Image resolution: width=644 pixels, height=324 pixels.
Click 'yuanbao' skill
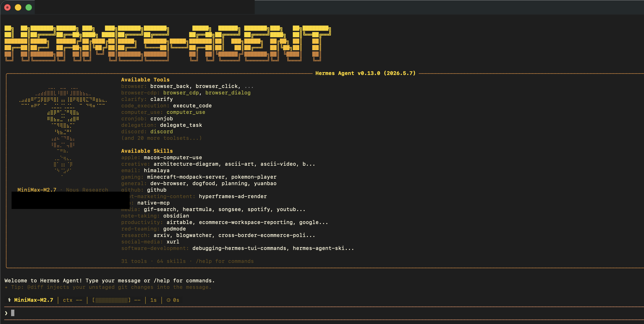coord(265,183)
